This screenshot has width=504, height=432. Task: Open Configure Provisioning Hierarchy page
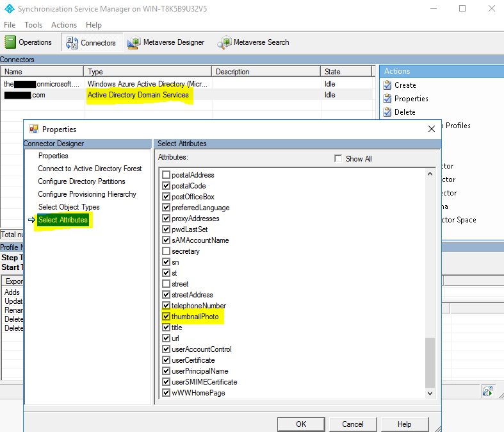pyautogui.click(x=87, y=194)
